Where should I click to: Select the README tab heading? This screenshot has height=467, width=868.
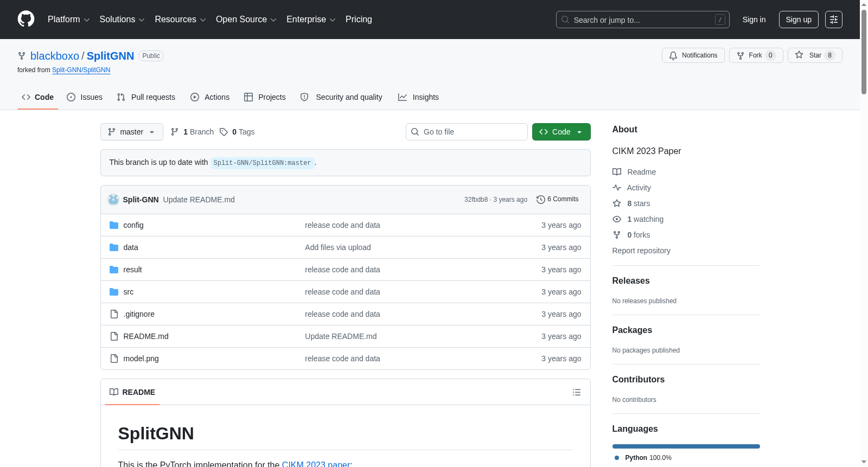(132, 392)
